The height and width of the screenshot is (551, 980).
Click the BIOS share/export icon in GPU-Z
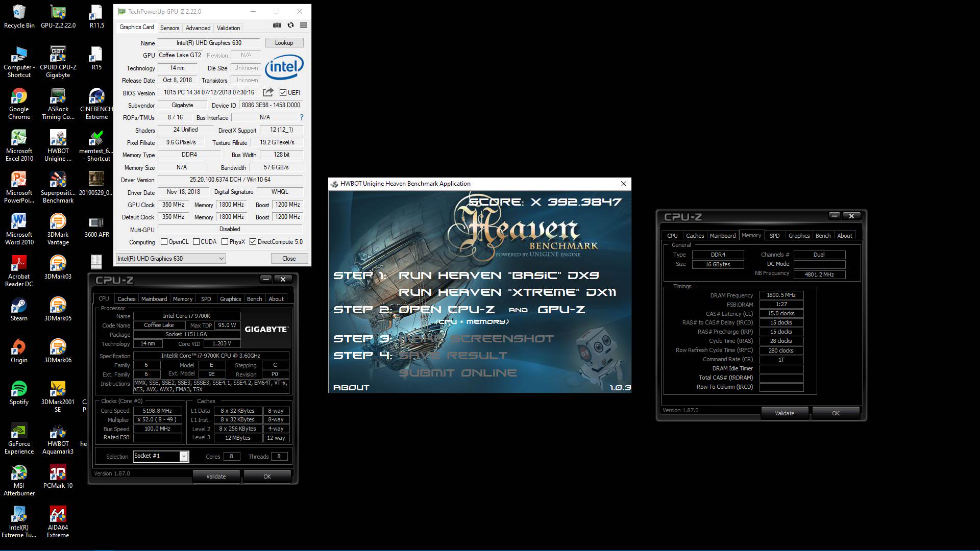tap(268, 92)
